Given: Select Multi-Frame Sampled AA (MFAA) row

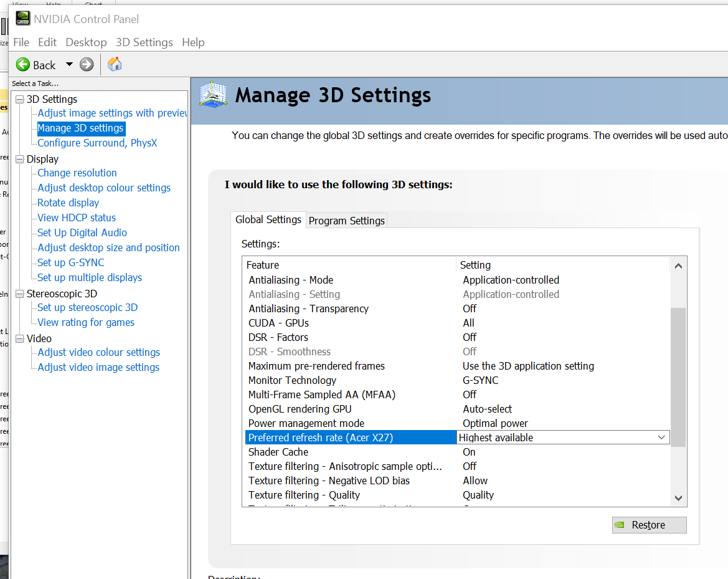Looking at the screenshot, I should [x=457, y=395].
